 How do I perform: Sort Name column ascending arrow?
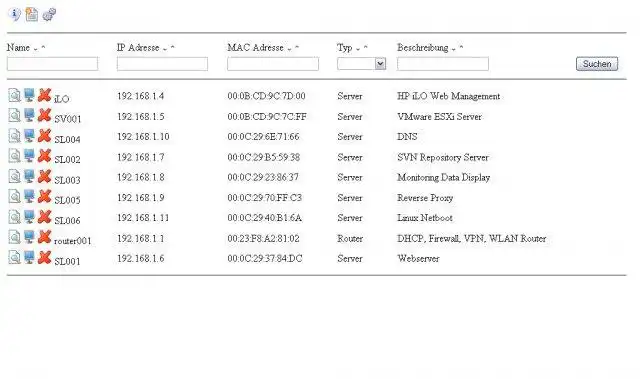coord(43,47)
